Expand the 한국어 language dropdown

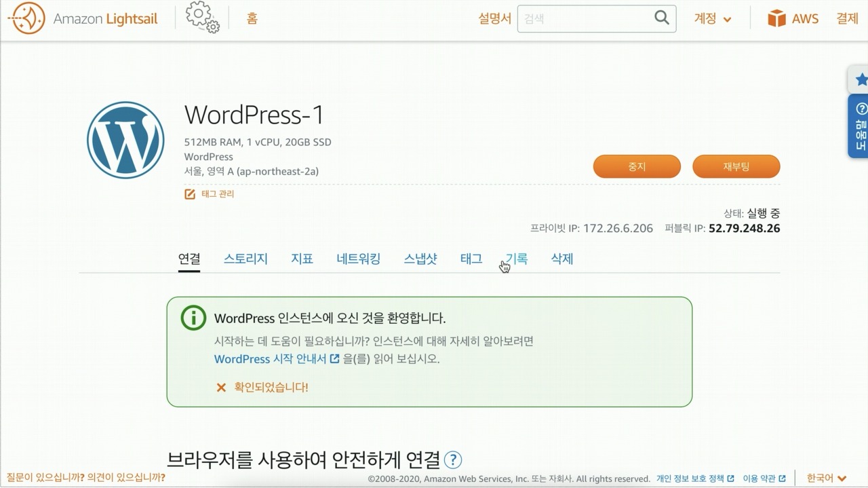coord(827,478)
